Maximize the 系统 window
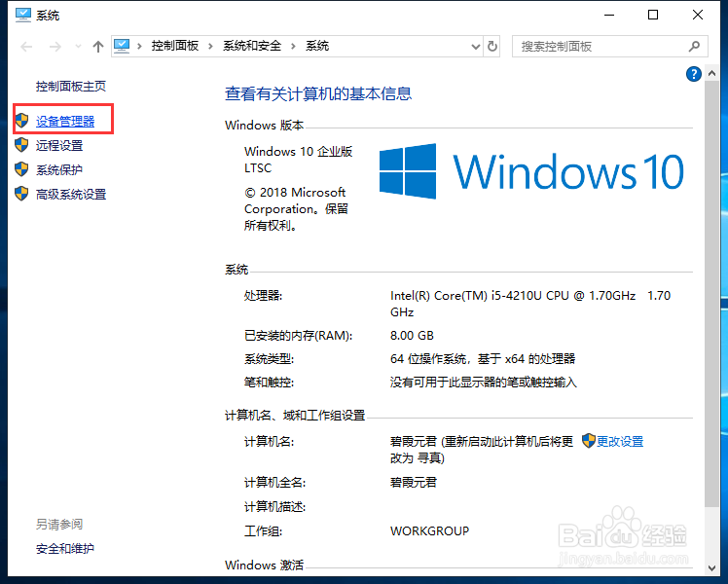Screen dimensions: 728x584 653,15
